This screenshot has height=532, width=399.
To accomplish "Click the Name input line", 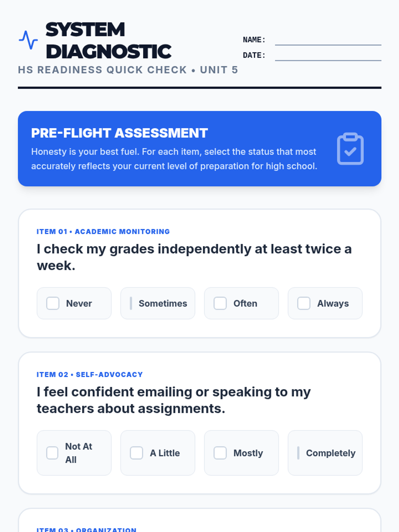I will (x=328, y=40).
